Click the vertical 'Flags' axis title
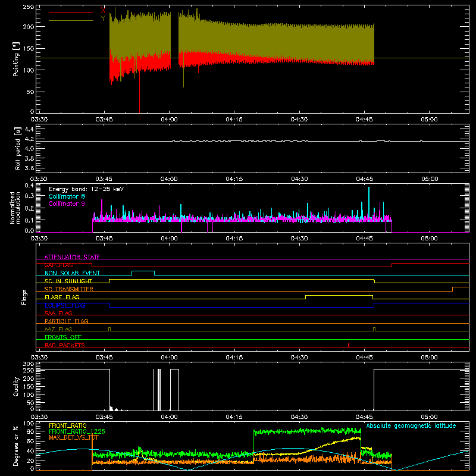The height and width of the screenshot is (476, 476). [24, 297]
